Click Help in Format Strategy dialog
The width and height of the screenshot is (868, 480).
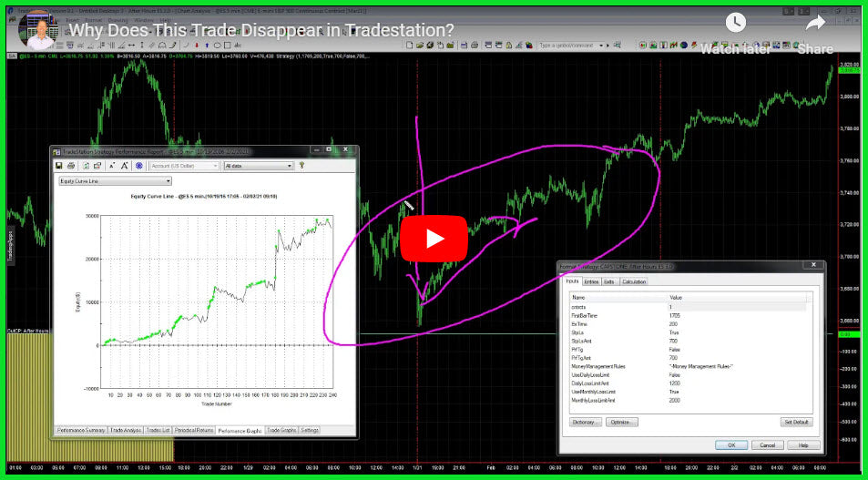(x=803, y=445)
